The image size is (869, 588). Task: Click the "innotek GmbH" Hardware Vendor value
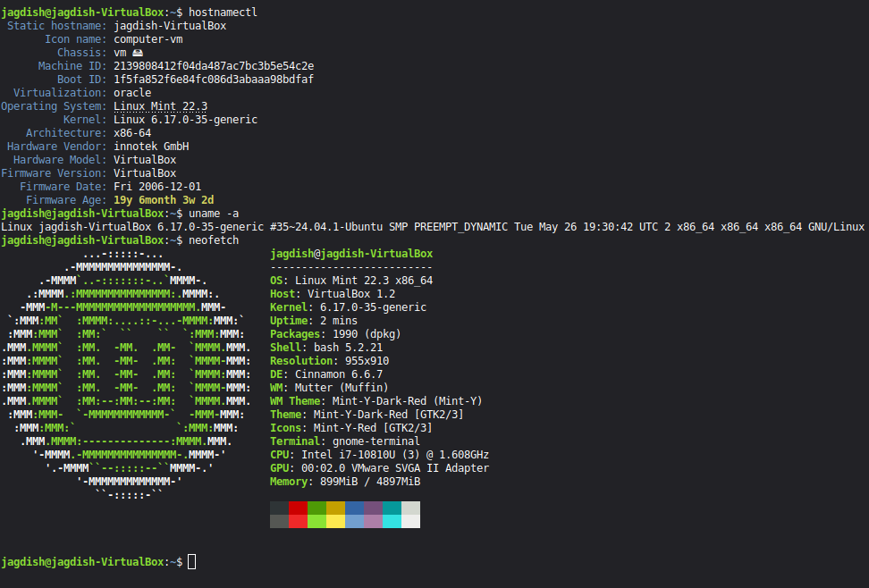coord(151,147)
